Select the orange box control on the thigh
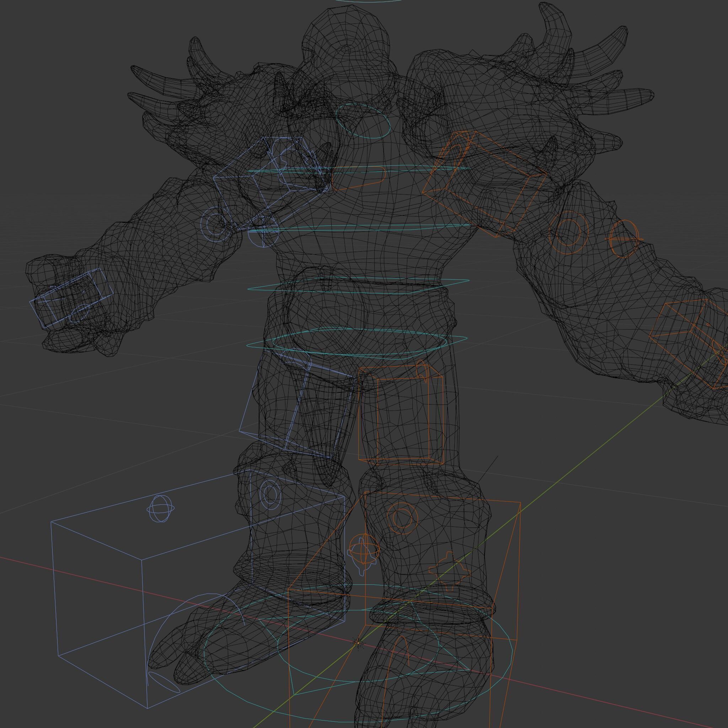728x728 pixels. click(x=400, y=415)
